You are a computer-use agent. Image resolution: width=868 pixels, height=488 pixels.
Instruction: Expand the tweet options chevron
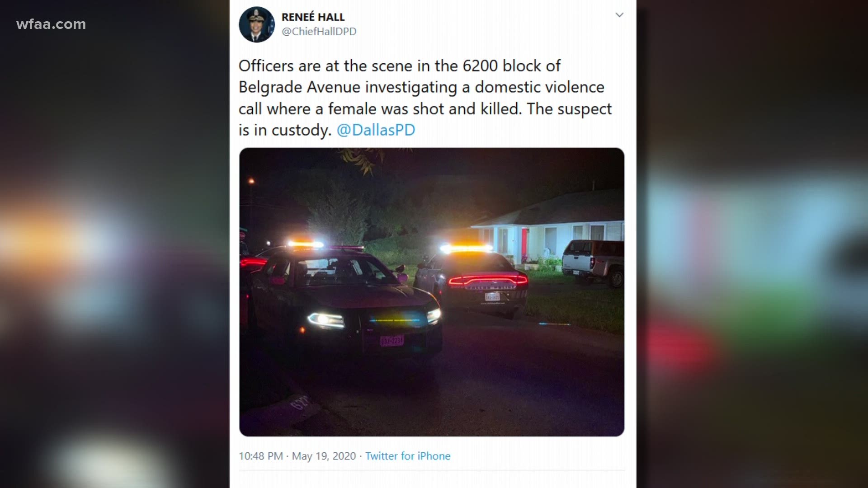point(619,15)
